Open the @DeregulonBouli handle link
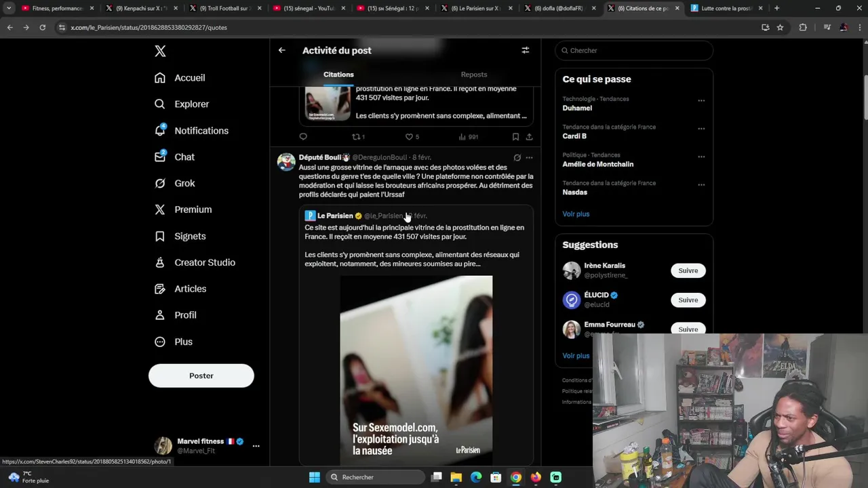This screenshot has height=488, width=868. 380,157
